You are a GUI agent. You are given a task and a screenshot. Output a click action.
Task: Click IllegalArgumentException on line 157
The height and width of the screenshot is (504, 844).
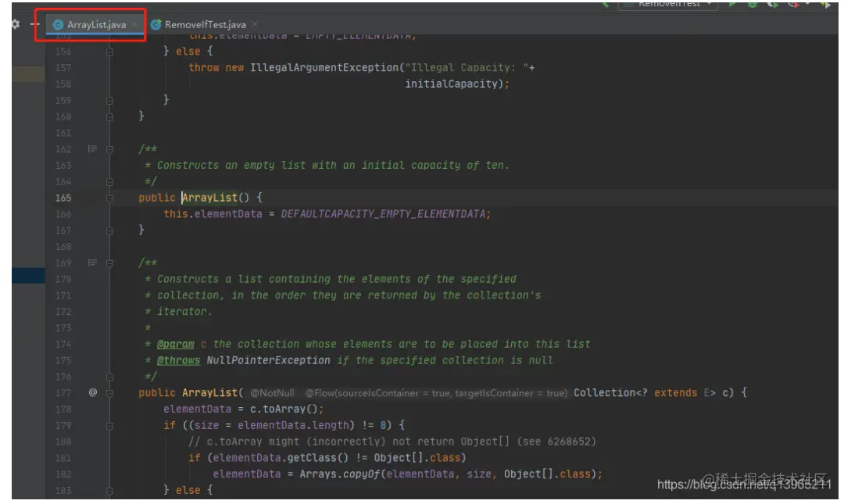click(324, 67)
